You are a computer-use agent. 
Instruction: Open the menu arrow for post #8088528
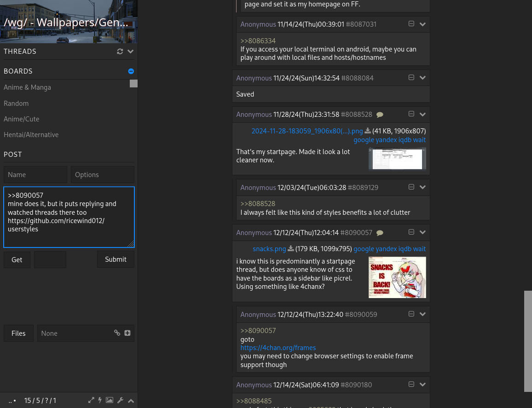422,114
